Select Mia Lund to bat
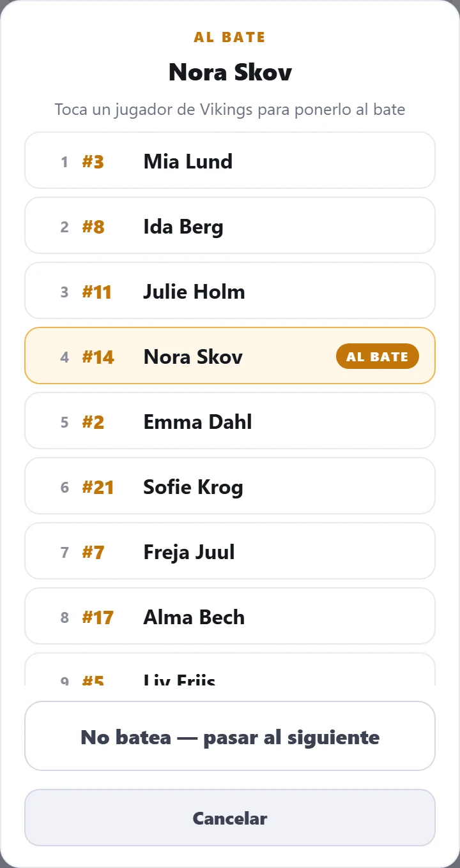Screen dimensions: 460x868 click(x=230, y=160)
